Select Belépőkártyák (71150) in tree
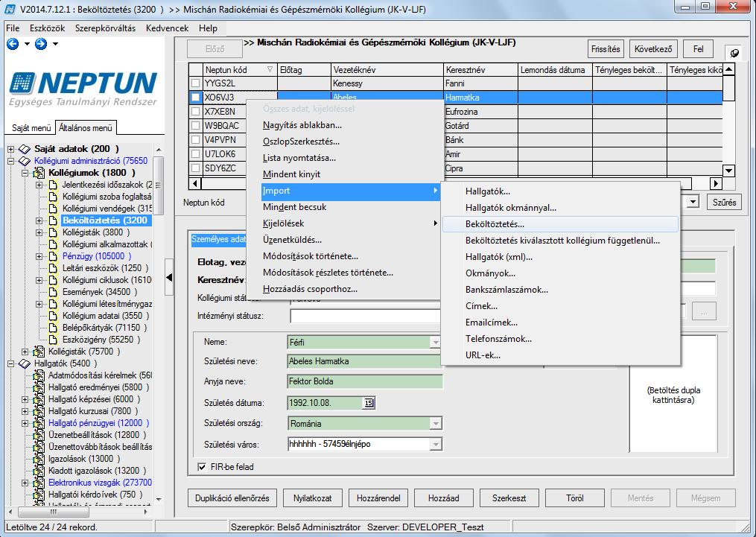This screenshot has width=756, height=537. [104, 328]
